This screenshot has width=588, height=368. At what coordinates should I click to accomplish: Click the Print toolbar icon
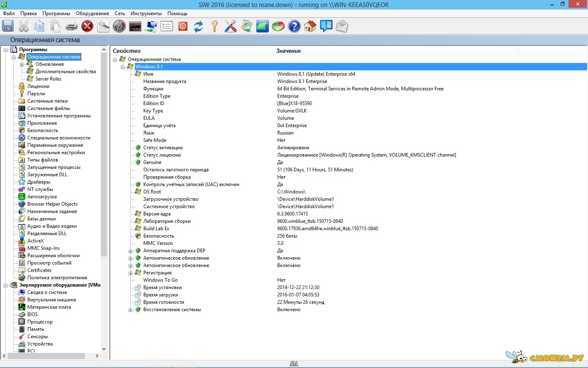(x=71, y=27)
